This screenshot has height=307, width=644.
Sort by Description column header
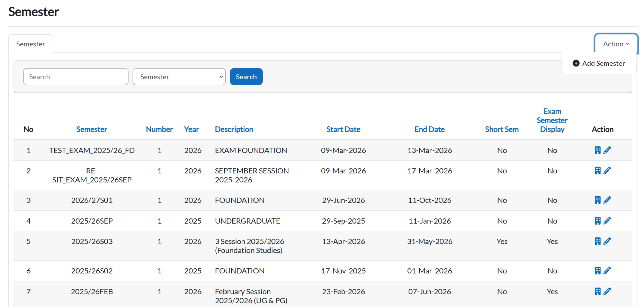(234, 129)
